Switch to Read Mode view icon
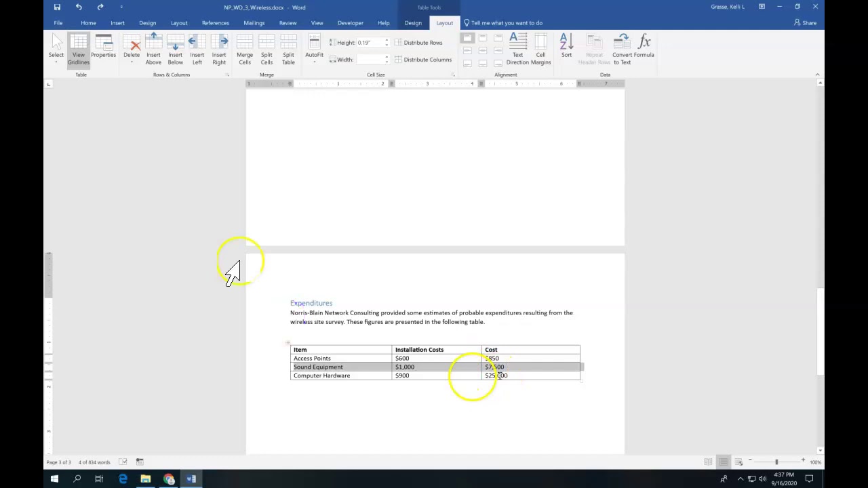This screenshot has height=488, width=868. coord(708,462)
